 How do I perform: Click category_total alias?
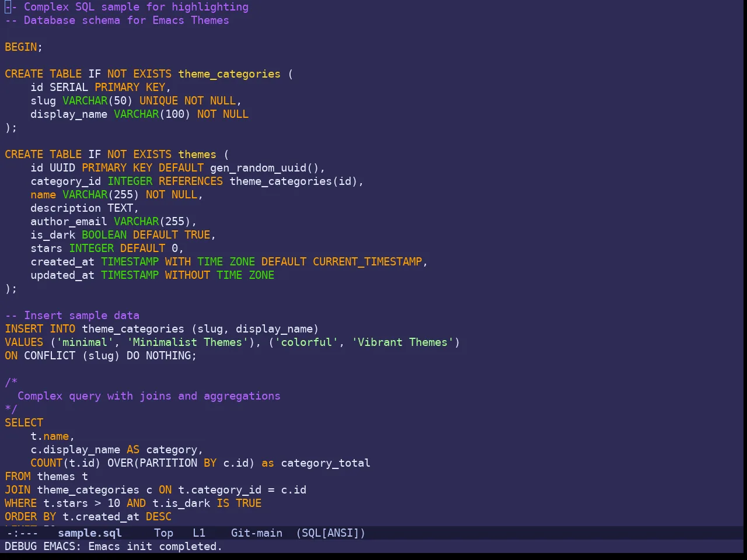pos(326,463)
